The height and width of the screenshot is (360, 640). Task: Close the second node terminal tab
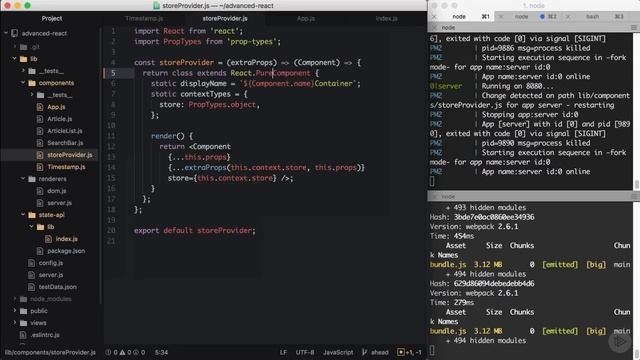pyautogui.click(x=501, y=17)
